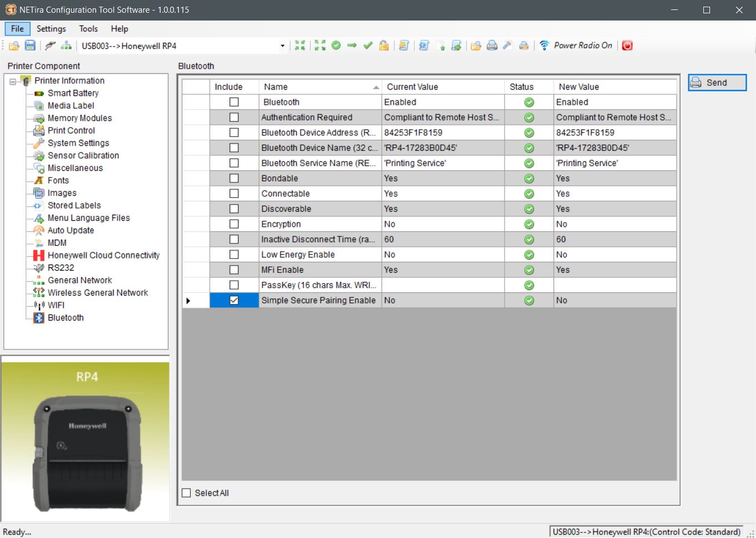This screenshot has height=538, width=756.
Task: Open the Help menu
Action: (119, 29)
